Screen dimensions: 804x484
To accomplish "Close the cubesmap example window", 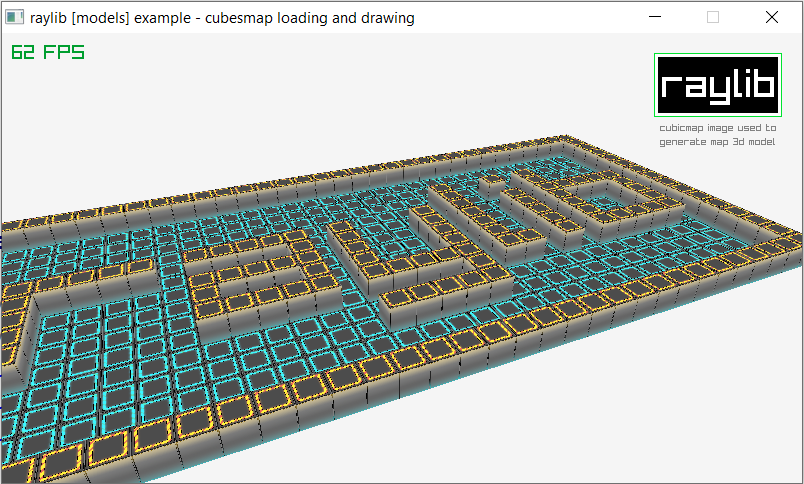I will coord(771,17).
